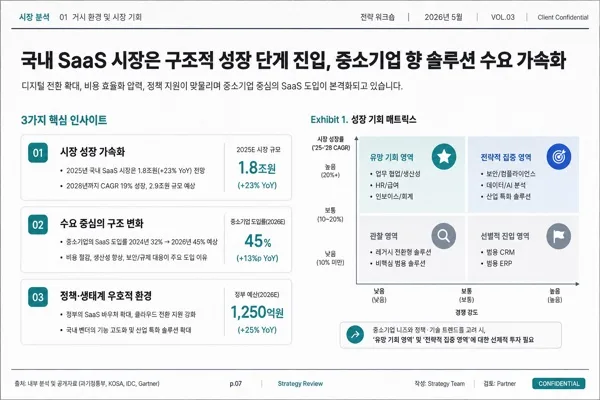Click the 유망 기회 영역 quadrant title
600x400 pixels.
pos(392,157)
